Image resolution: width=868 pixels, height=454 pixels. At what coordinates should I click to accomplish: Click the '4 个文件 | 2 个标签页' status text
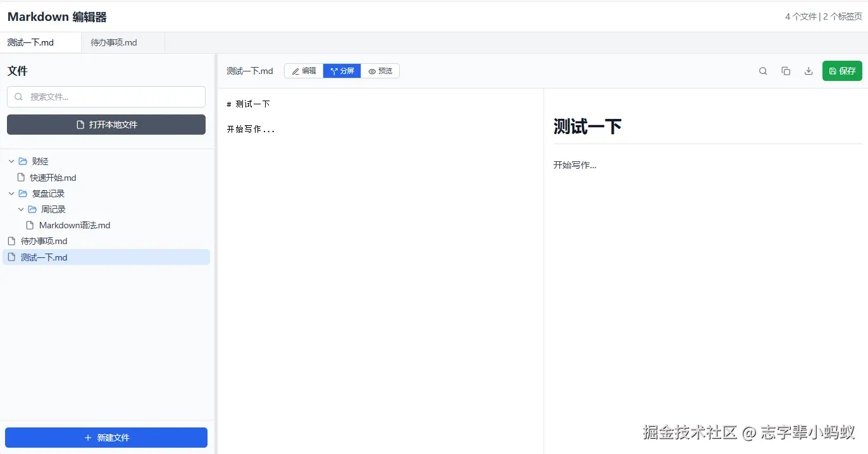pos(824,17)
